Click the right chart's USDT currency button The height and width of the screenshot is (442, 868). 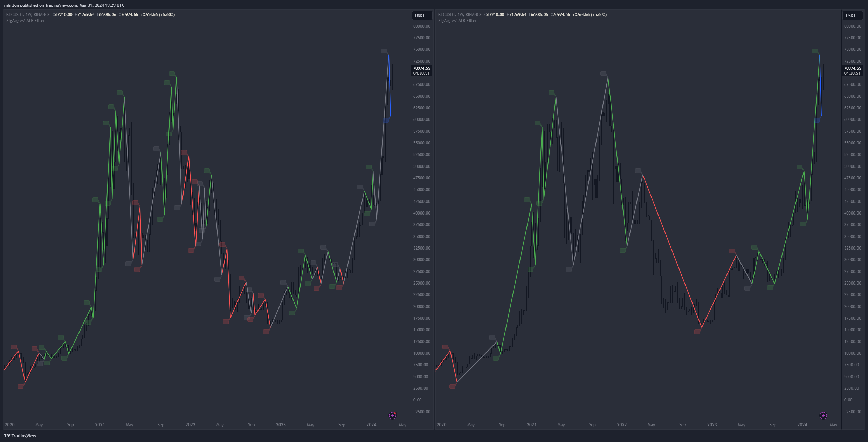pos(852,15)
